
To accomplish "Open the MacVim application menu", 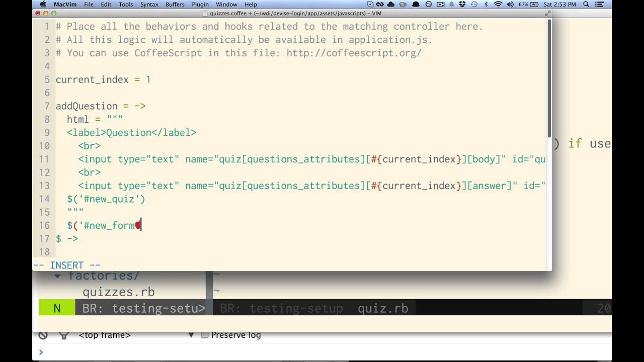I will pos(65,5).
